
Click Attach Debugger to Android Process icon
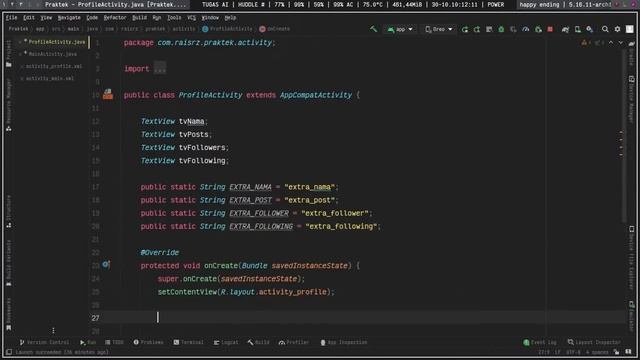click(x=538, y=29)
